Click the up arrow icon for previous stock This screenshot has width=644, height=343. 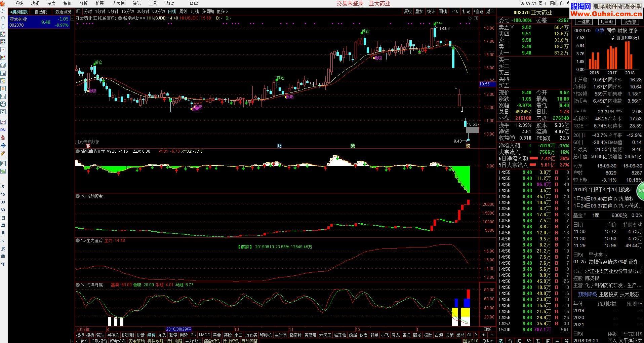[x=3, y=19]
